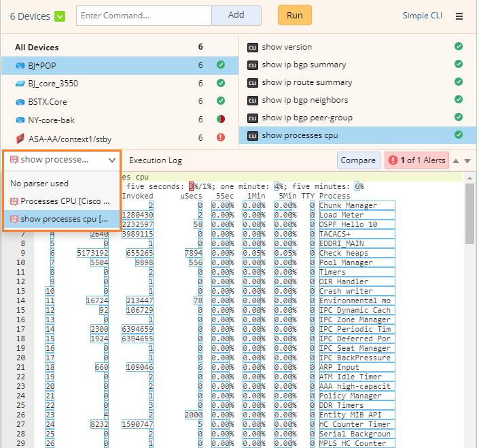The width and height of the screenshot is (479, 448).
Task: Click the hamburger menu icon
Action: (x=460, y=16)
